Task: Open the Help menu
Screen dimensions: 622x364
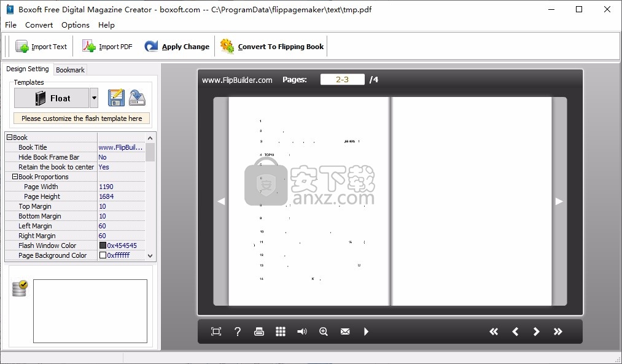Action: (106, 25)
